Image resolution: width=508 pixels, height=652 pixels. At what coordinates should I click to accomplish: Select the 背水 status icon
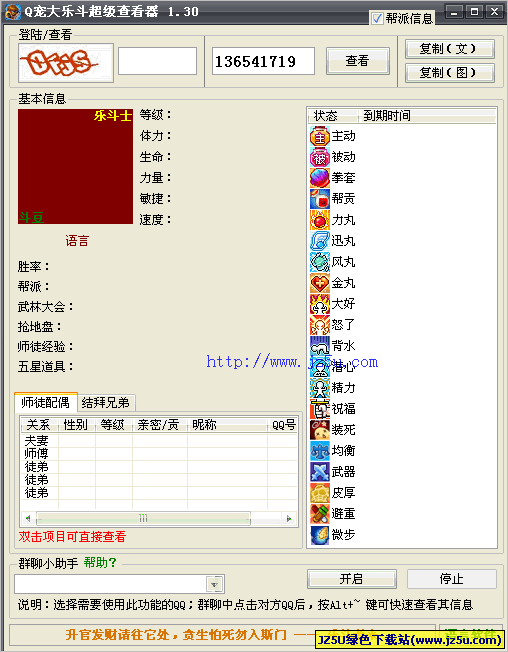(x=320, y=346)
